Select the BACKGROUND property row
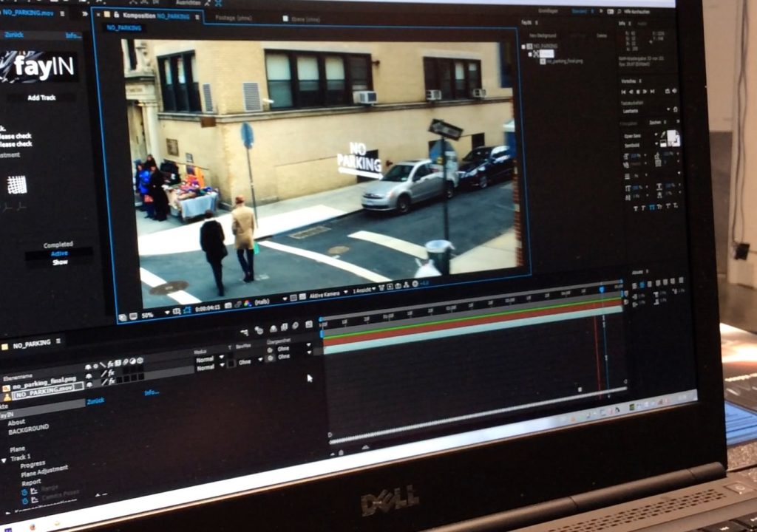757x532 pixels. click(x=29, y=430)
